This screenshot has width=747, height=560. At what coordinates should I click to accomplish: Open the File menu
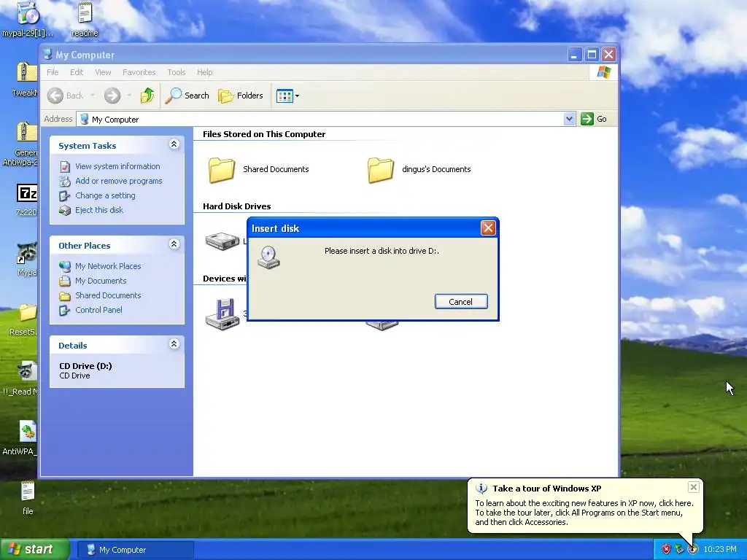(53, 72)
